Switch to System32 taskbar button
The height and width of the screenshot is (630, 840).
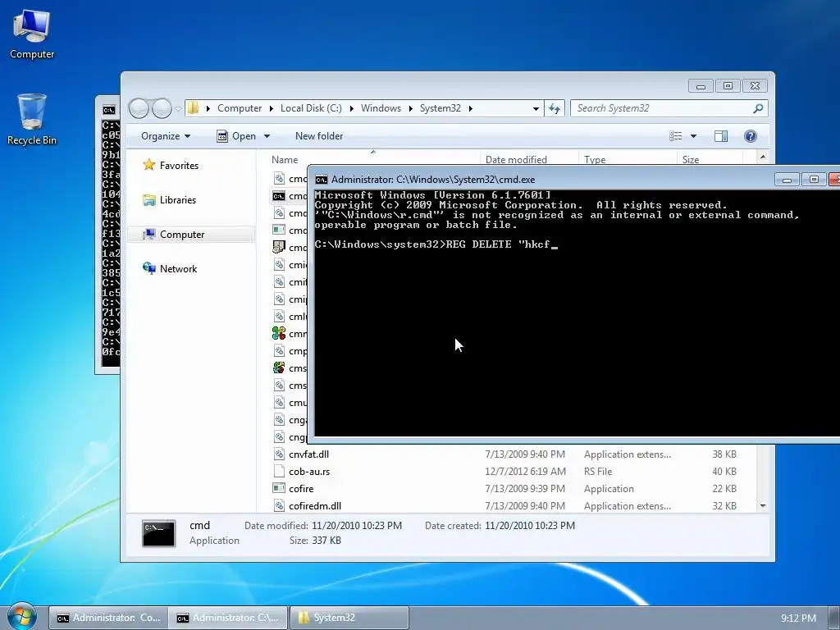[349, 618]
